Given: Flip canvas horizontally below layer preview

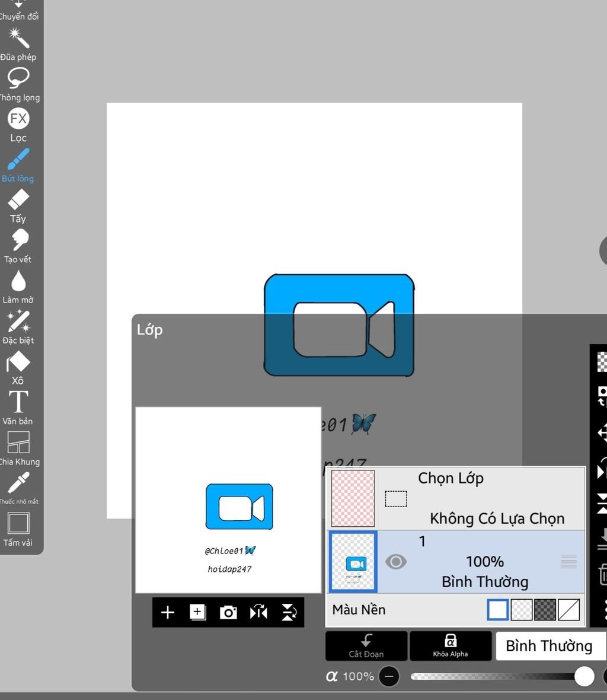Looking at the screenshot, I should [x=258, y=612].
